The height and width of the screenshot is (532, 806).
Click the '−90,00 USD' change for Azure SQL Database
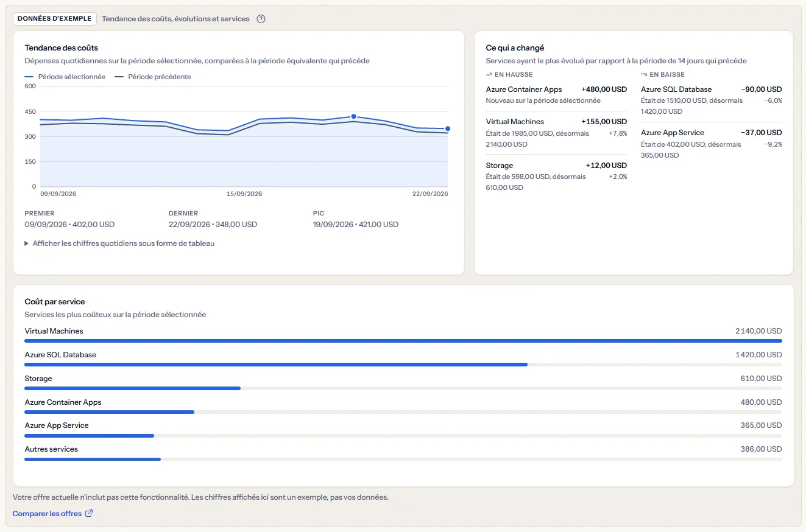(x=762, y=89)
